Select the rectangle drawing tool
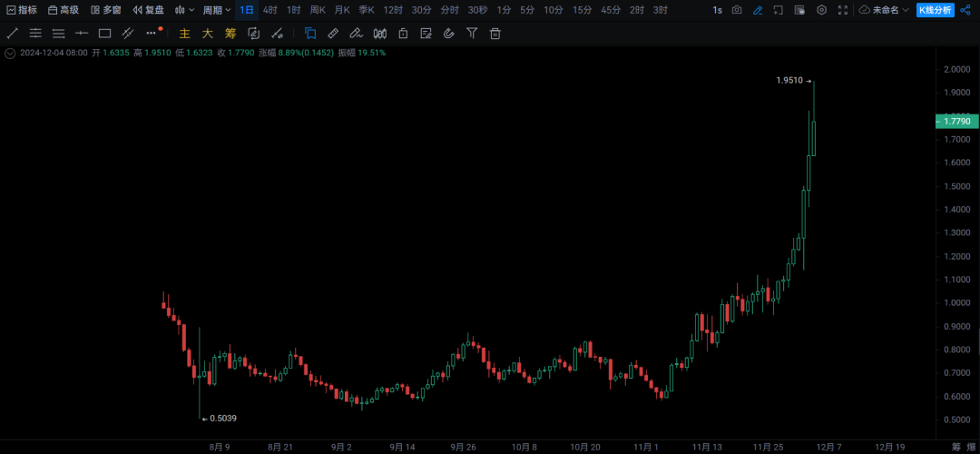The height and width of the screenshot is (454, 980). click(x=104, y=34)
